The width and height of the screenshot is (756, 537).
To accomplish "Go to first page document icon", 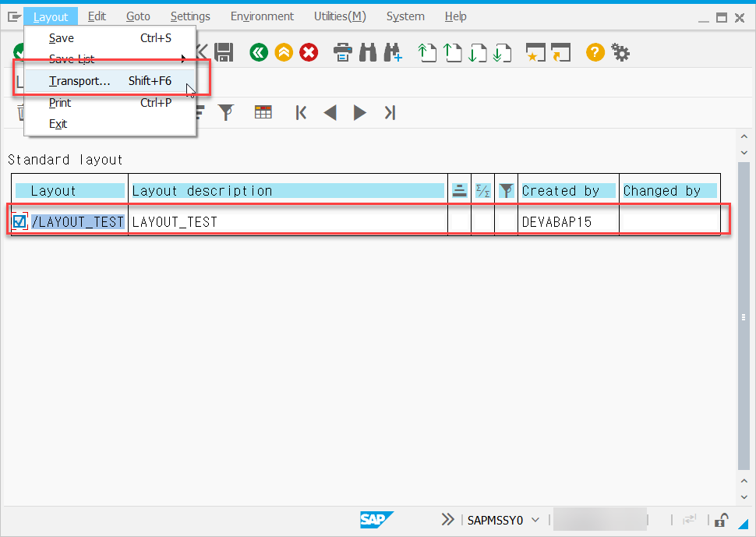I will click(x=427, y=52).
